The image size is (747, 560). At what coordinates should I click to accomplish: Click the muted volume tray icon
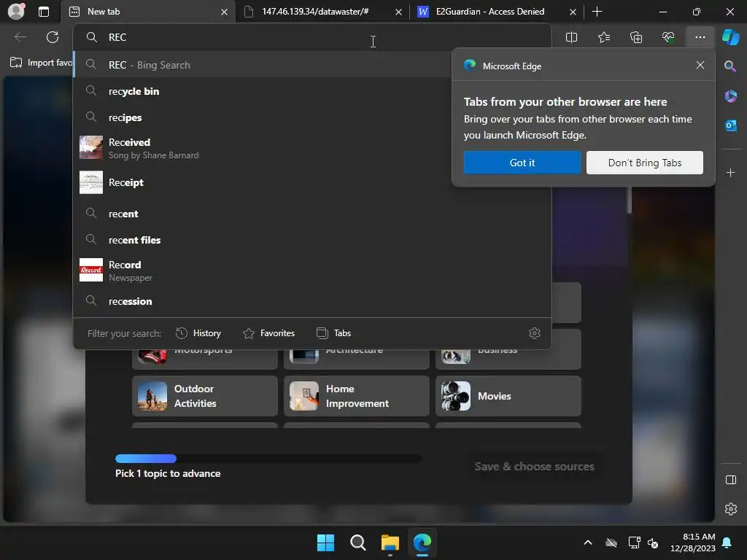(653, 542)
